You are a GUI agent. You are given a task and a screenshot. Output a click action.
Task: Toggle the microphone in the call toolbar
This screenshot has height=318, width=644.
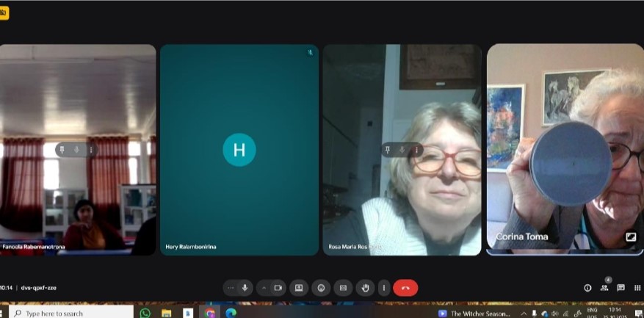245,288
